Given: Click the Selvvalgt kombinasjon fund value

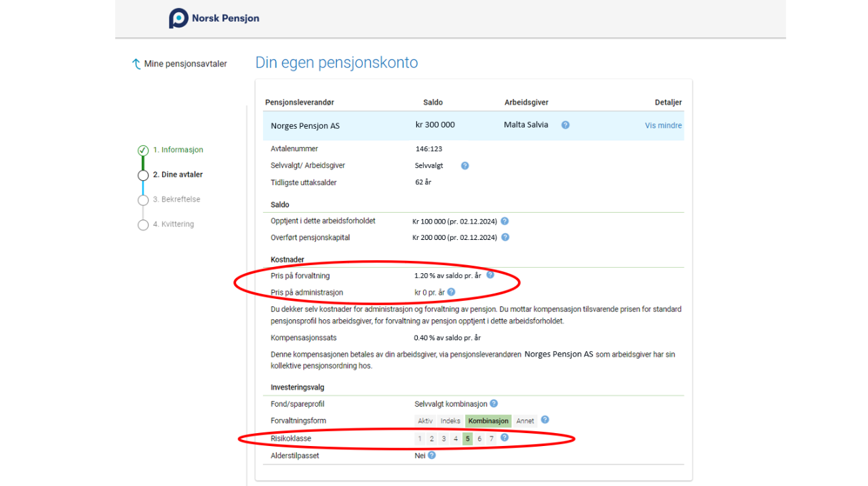Looking at the screenshot, I should (451, 404).
